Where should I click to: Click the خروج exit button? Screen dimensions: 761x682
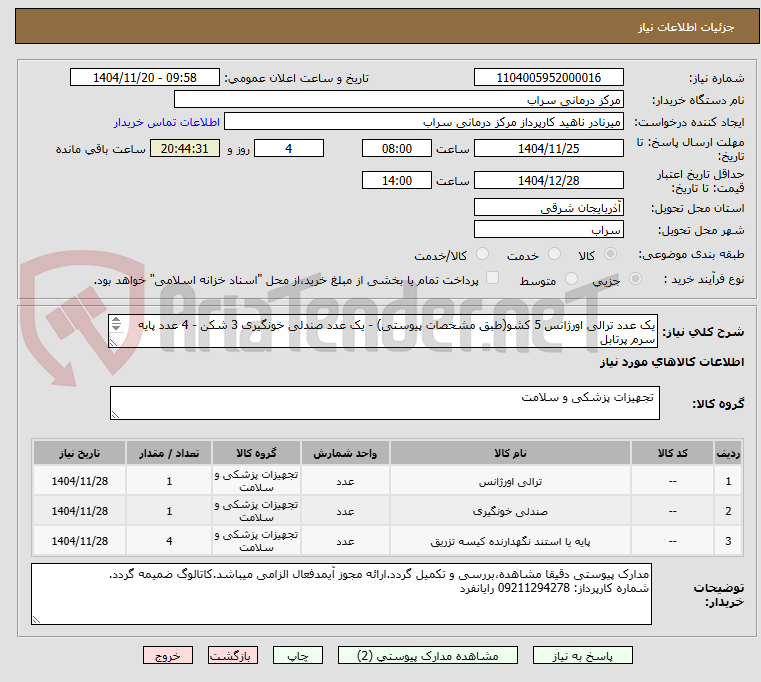coord(167,655)
